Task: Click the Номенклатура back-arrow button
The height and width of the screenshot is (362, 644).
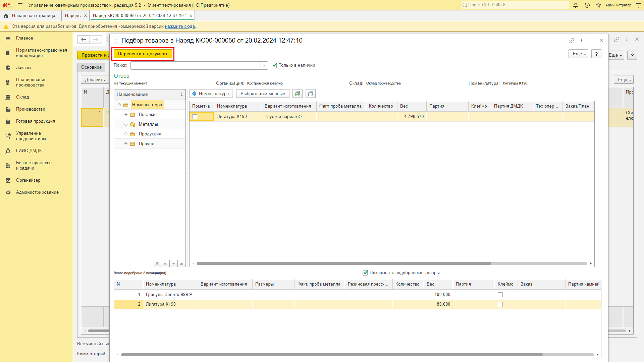Action: [x=211, y=94]
